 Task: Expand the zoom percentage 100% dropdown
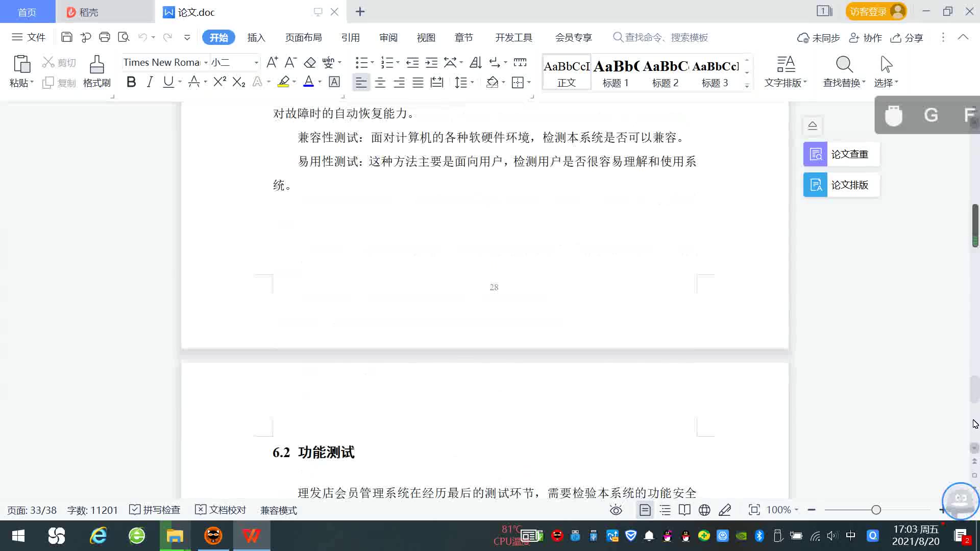[796, 510]
